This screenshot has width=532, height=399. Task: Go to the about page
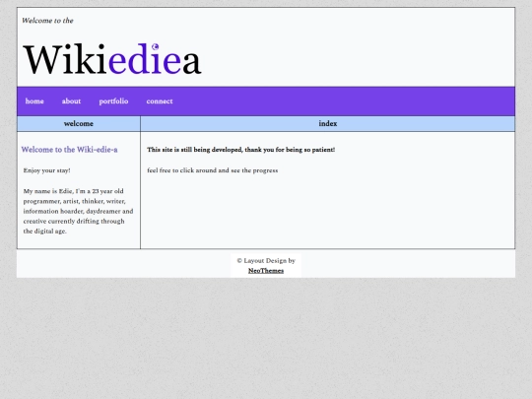(x=71, y=101)
